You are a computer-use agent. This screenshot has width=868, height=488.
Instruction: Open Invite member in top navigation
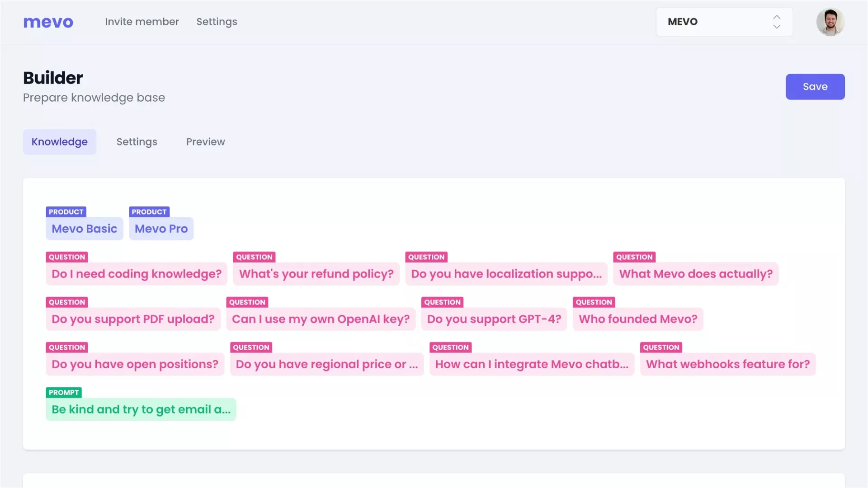tap(142, 22)
